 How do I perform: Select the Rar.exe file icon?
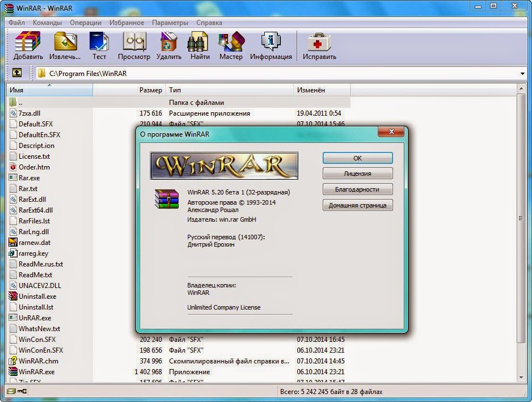13,177
